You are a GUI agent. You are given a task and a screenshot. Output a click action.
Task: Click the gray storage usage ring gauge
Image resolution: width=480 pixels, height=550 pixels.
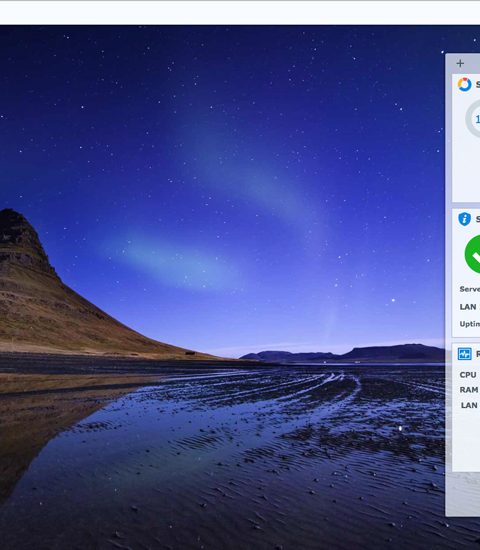click(473, 119)
